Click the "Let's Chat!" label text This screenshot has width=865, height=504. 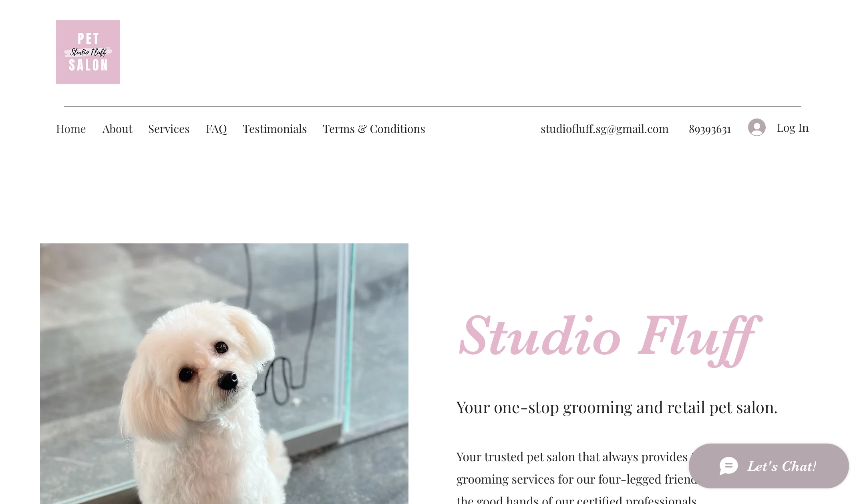coord(782,466)
